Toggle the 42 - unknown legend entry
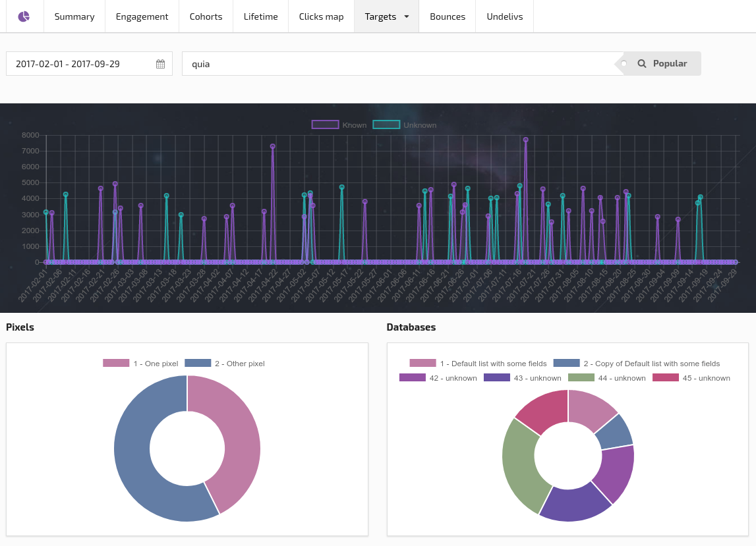 438,378
